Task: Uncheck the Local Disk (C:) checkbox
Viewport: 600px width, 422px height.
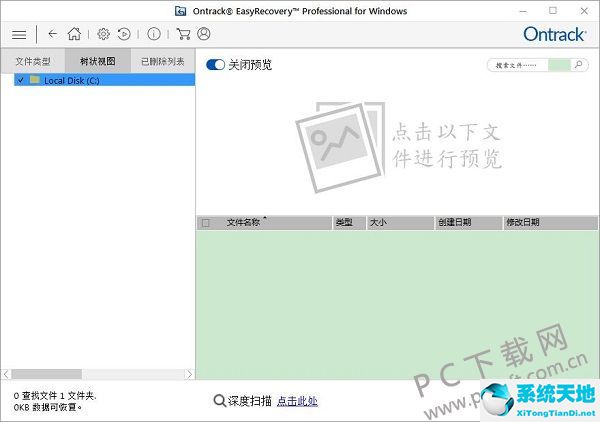Action: point(21,80)
